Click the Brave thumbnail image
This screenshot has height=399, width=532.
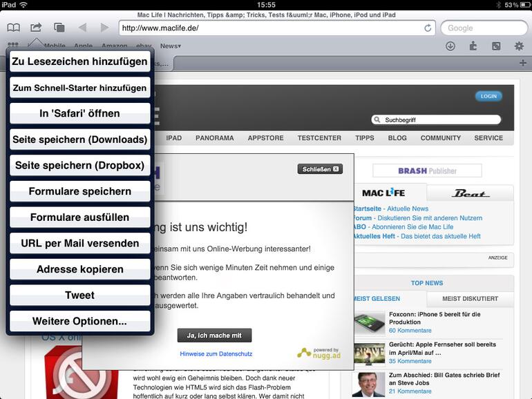point(369,354)
